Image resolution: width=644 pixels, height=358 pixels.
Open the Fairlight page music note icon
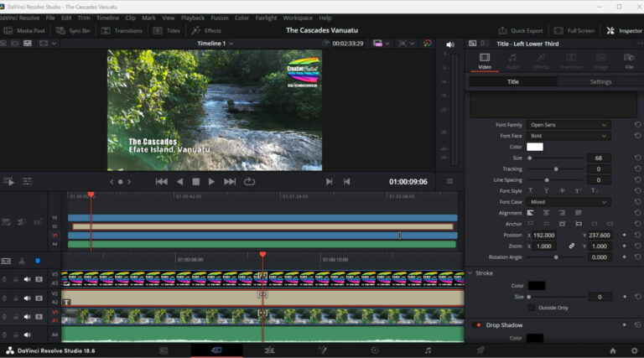428,350
